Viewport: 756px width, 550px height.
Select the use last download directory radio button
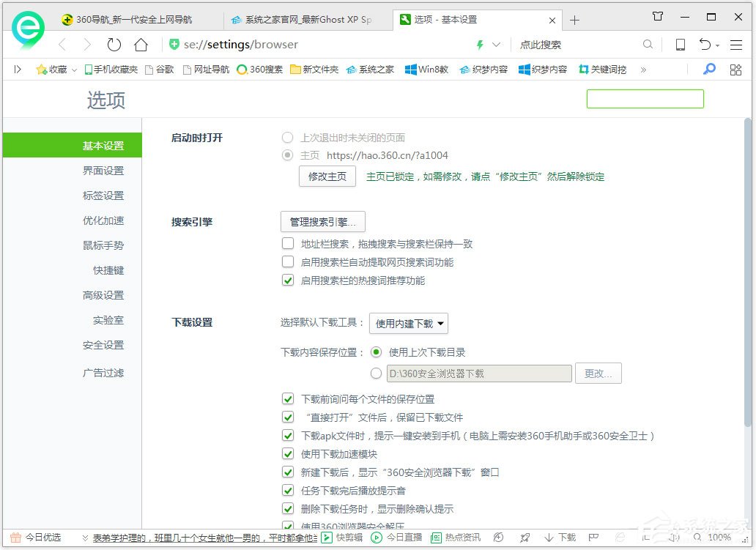[374, 352]
